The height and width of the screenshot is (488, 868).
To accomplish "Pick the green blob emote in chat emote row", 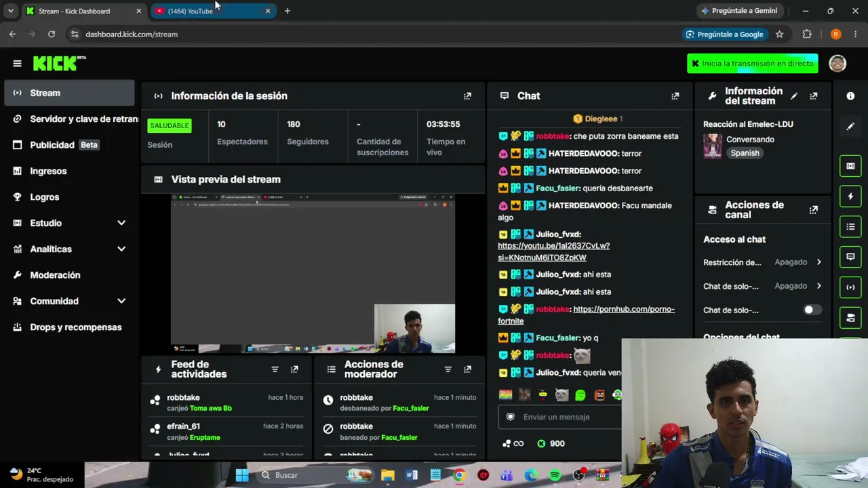I will tap(580, 394).
